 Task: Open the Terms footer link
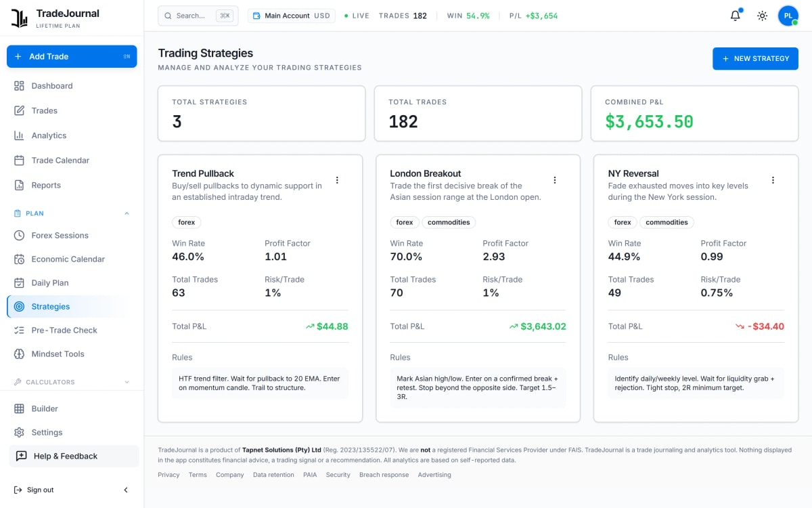[x=198, y=475]
